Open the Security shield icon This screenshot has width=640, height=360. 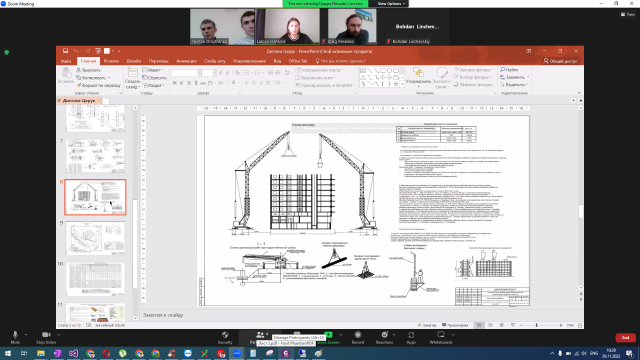click(x=225, y=337)
